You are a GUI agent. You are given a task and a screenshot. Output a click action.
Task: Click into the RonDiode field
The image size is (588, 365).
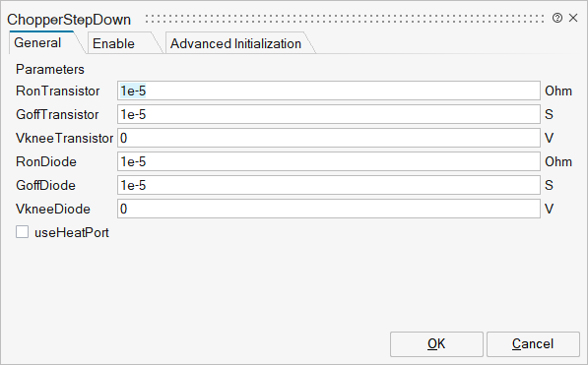tap(329, 161)
